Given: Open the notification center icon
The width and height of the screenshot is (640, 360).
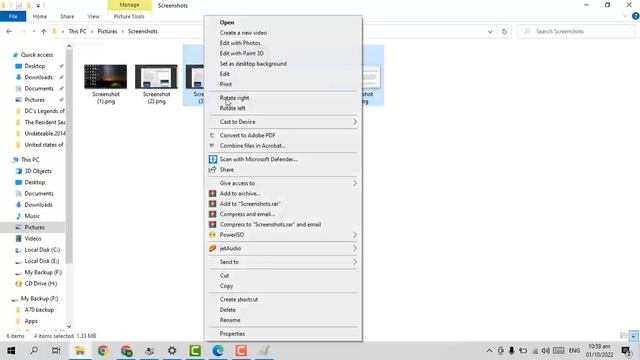Looking at the screenshot, I should tap(626, 351).
